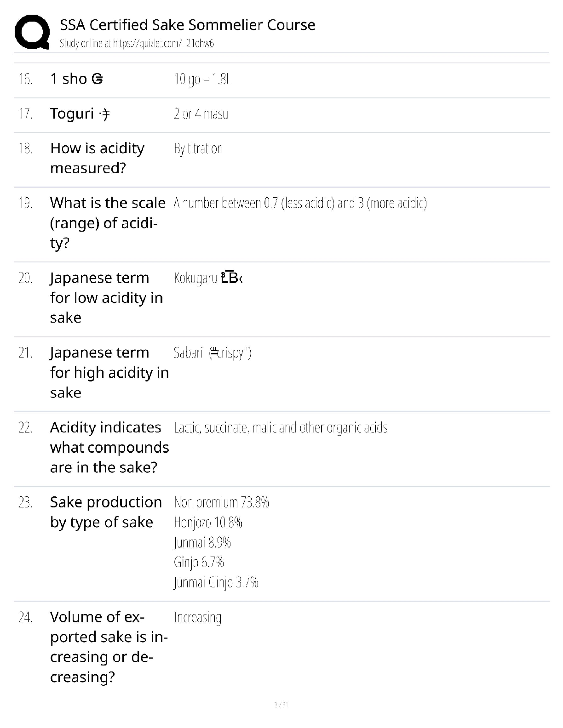Image resolution: width=563 pixels, height=728 pixels.
Task: Select 'Sake production by type of sake'
Action: point(106,512)
